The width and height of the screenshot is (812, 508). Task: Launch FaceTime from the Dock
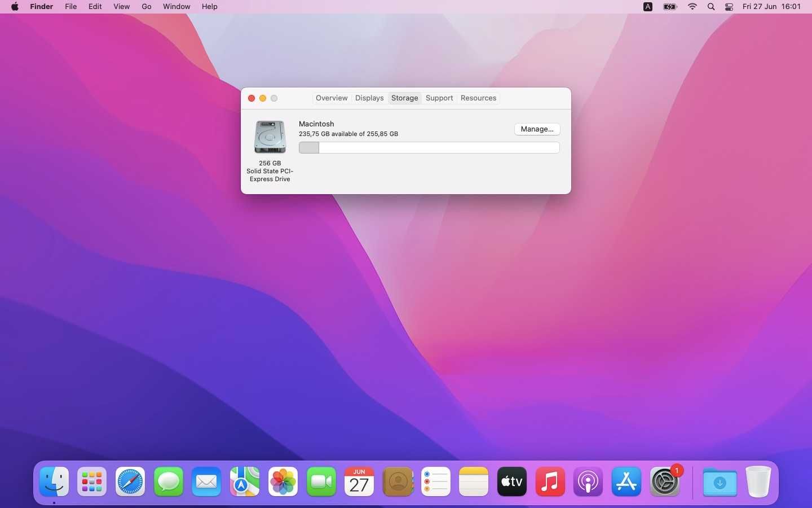pyautogui.click(x=321, y=482)
